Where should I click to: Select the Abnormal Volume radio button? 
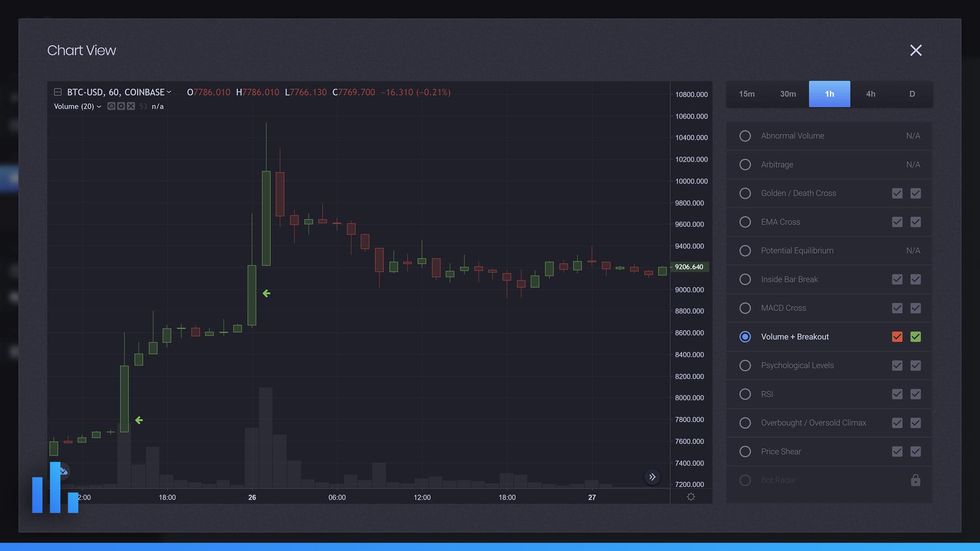click(x=745, y=136)
